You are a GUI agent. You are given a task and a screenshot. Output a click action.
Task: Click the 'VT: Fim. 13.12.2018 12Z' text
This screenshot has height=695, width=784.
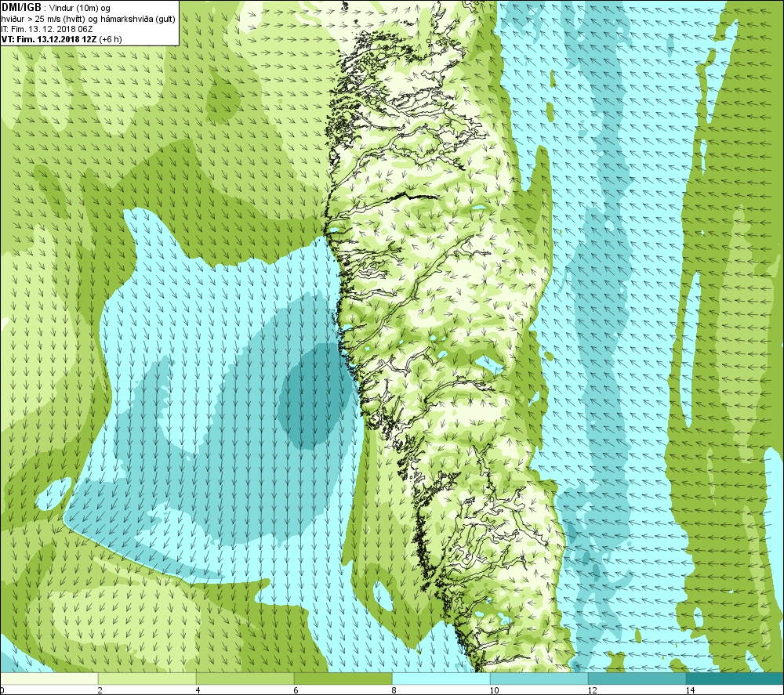pyautogui.click(x=49, y=39)
